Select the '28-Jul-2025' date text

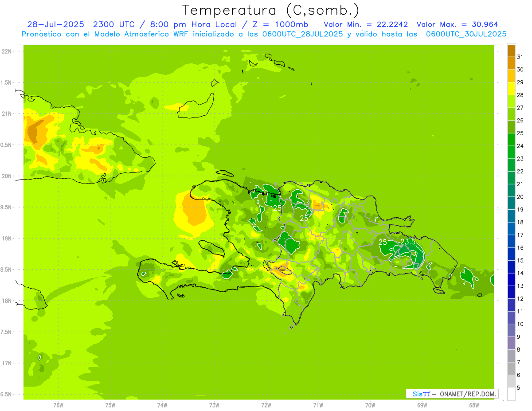[55, 24]
